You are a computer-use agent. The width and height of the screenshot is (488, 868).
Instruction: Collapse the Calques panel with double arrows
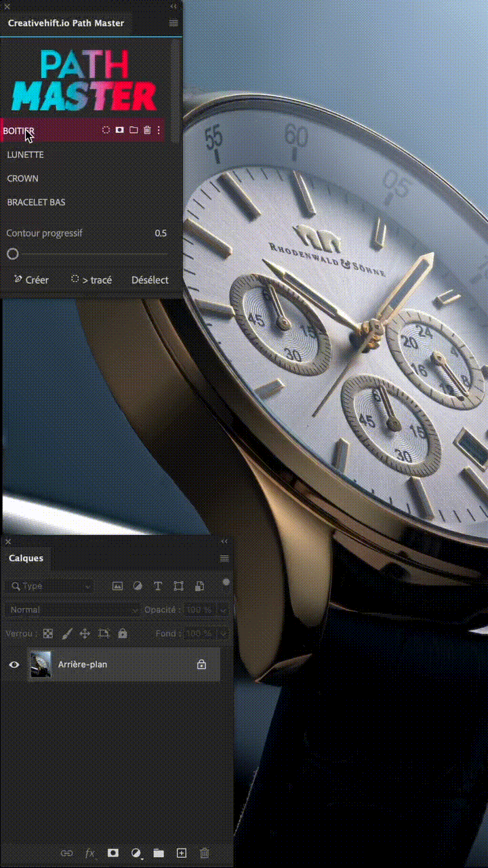click(224, 541)
